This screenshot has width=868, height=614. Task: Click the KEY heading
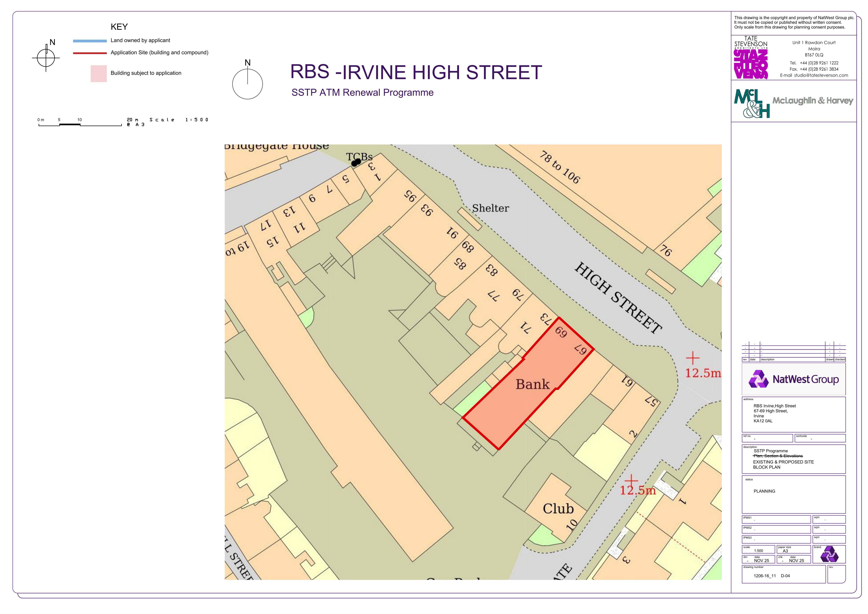[x=119, y=27]
